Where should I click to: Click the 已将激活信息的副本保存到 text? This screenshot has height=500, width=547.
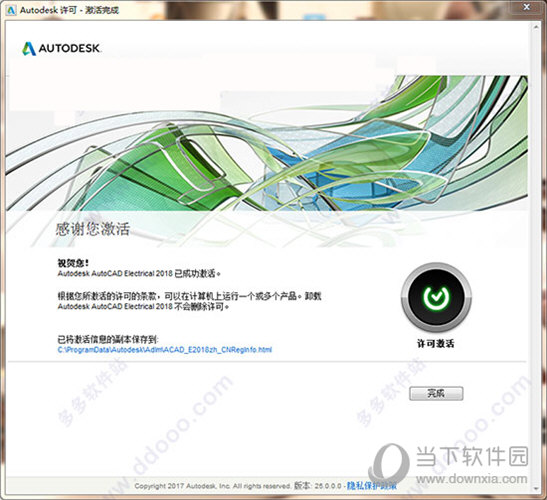point(108,339)
